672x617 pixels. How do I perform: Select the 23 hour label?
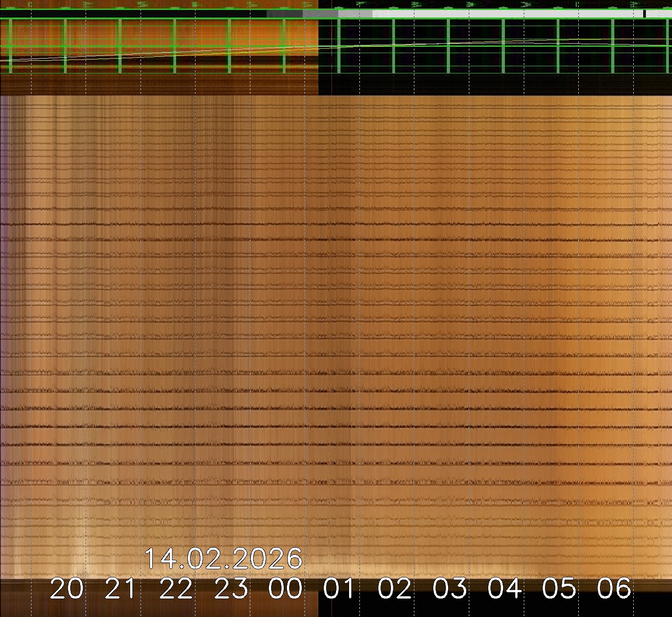coord(231,589)
